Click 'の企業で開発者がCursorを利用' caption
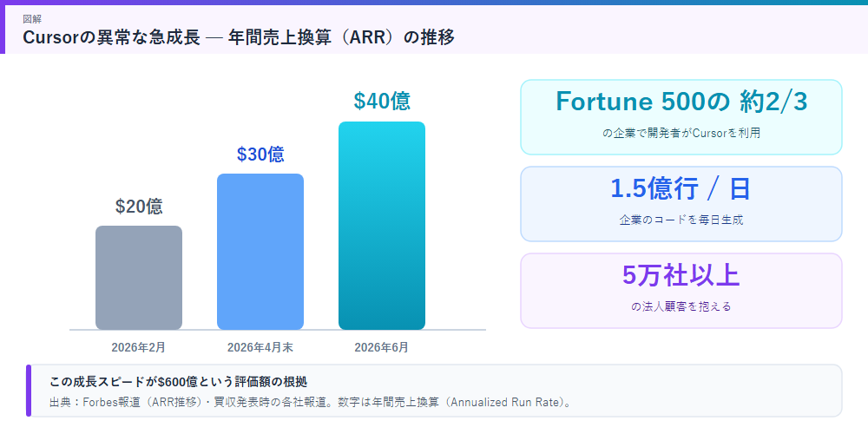The image size is (868, 434). (681, 134)
